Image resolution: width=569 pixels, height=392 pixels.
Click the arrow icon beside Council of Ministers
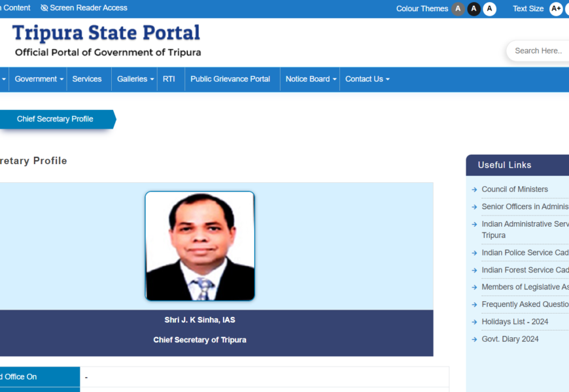pyautogui.click(x=475, y=189)
